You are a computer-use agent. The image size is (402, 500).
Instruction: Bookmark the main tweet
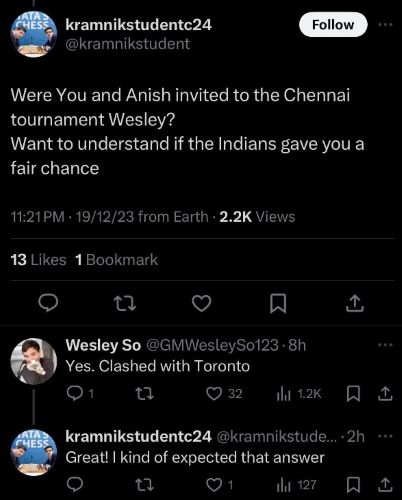pyautogui.click(x=278, y=303)
